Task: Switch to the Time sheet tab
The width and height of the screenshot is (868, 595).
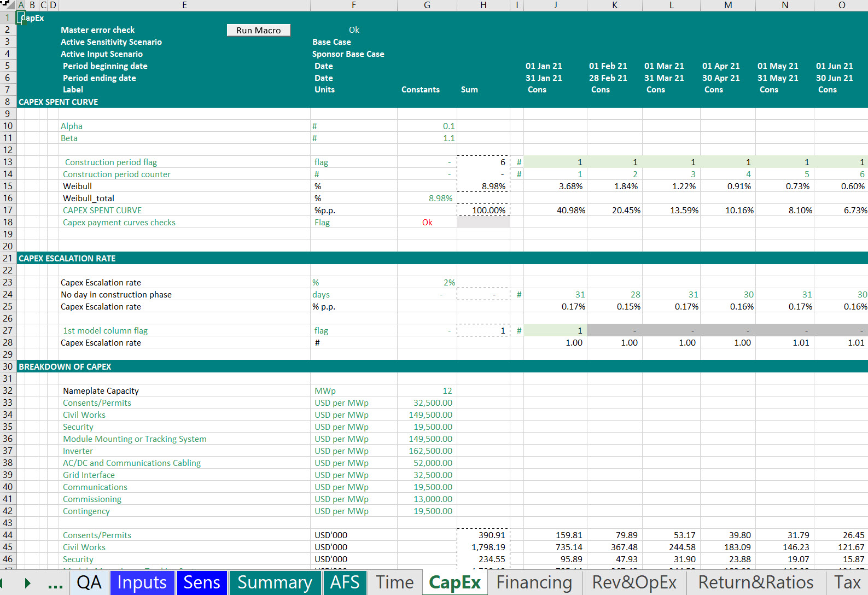Action: pos(394,582)
